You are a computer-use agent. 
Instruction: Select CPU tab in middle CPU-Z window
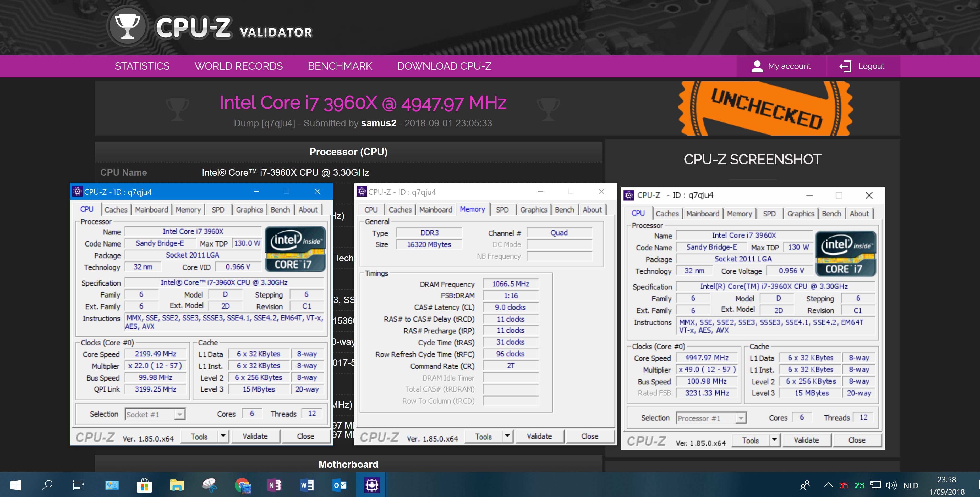371,210
